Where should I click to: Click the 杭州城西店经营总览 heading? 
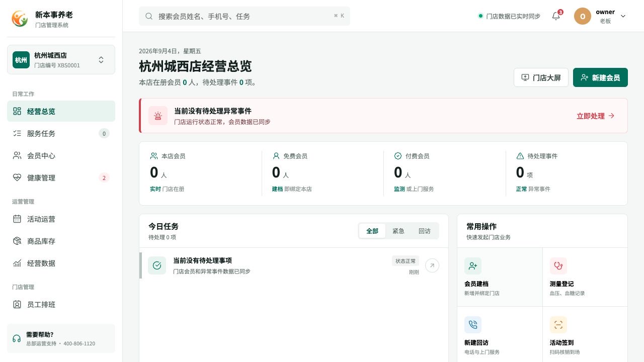195,66
